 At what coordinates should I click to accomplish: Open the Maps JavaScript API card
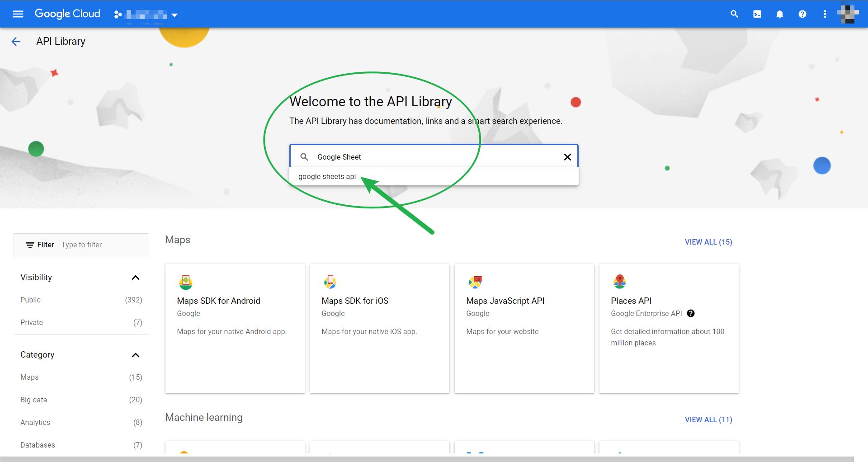coord(524,328)
